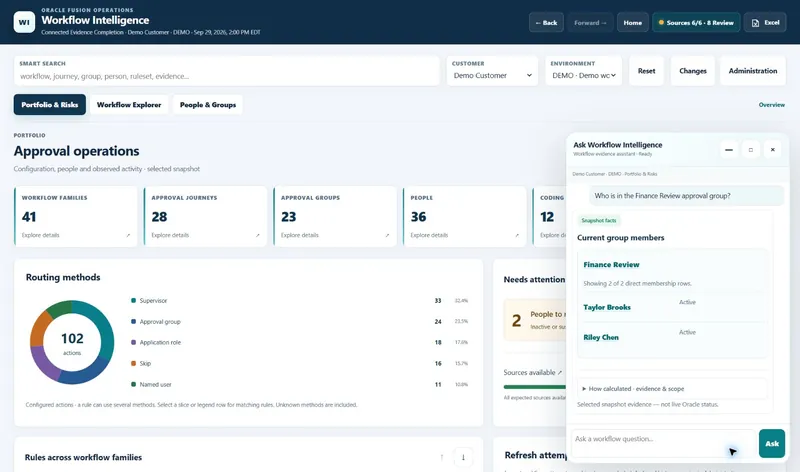Click the Excel button

765,22
